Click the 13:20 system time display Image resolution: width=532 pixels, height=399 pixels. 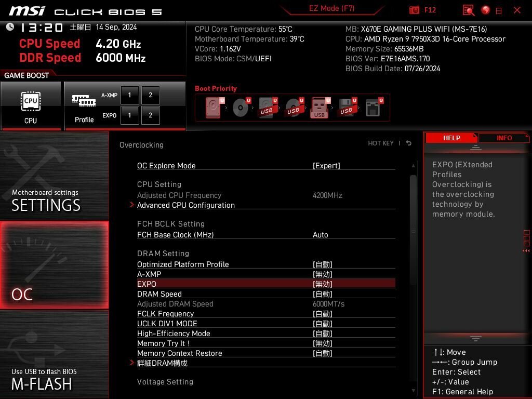(42, 28)
